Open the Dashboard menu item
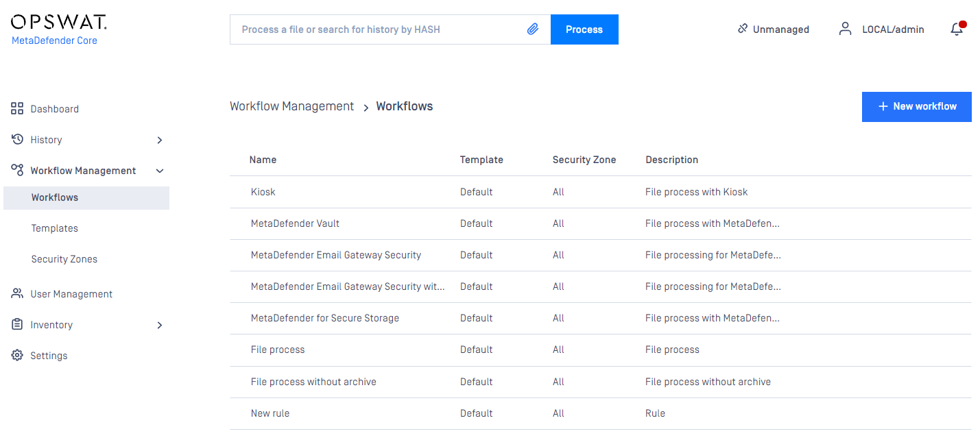Screen dimensions: 980x440 tap(54, 109)
